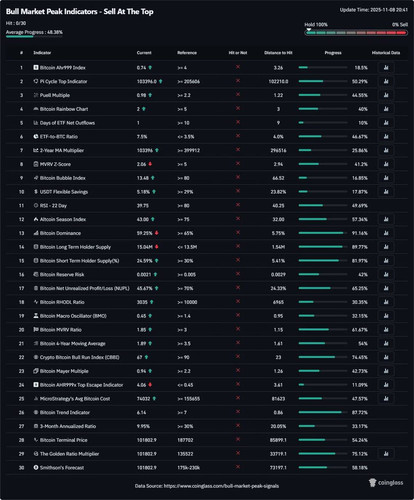414x500 pixels.
Task: Open historical data chart for Pi Cycle Top Indicator
Action: 386,81
